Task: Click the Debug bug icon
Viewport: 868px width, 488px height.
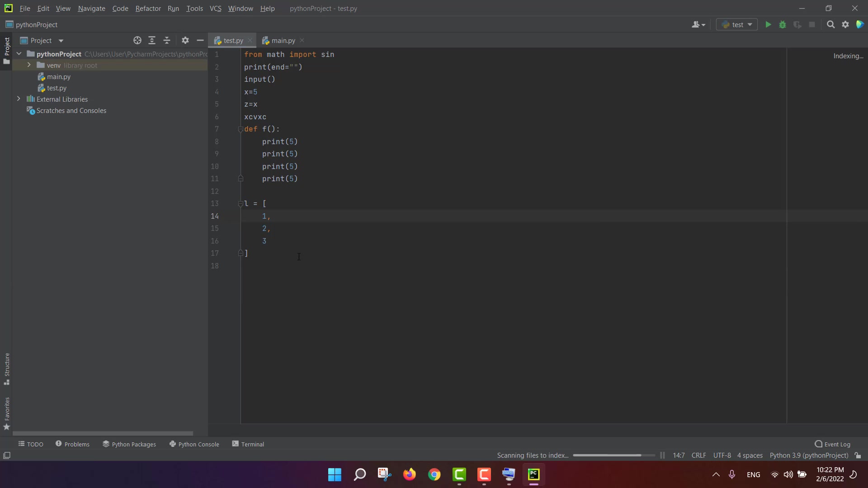Action: click(783, 25)
